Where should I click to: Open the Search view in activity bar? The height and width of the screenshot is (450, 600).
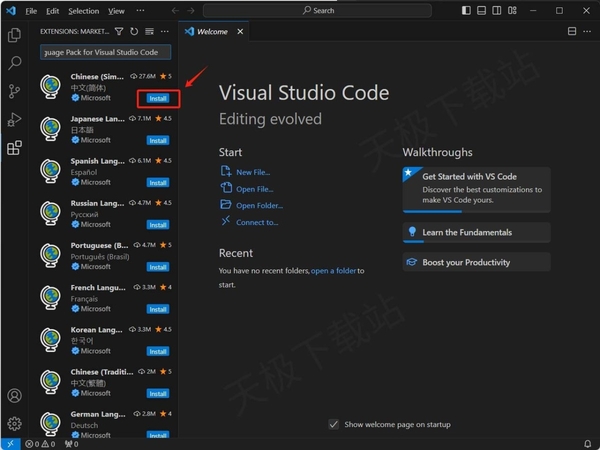(14, 62)
